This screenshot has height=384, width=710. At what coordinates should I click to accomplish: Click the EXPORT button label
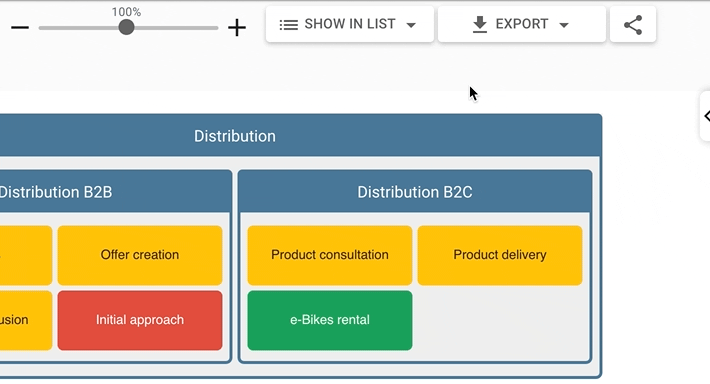coord(522,24)
